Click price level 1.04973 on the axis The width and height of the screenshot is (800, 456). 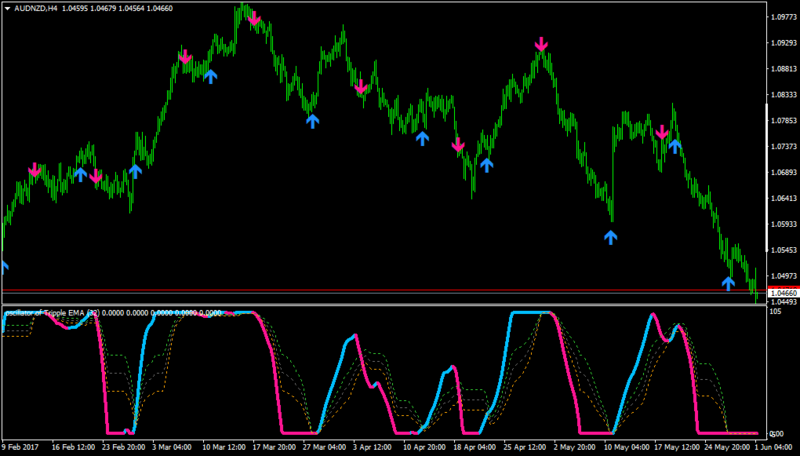tap(784, 276)
